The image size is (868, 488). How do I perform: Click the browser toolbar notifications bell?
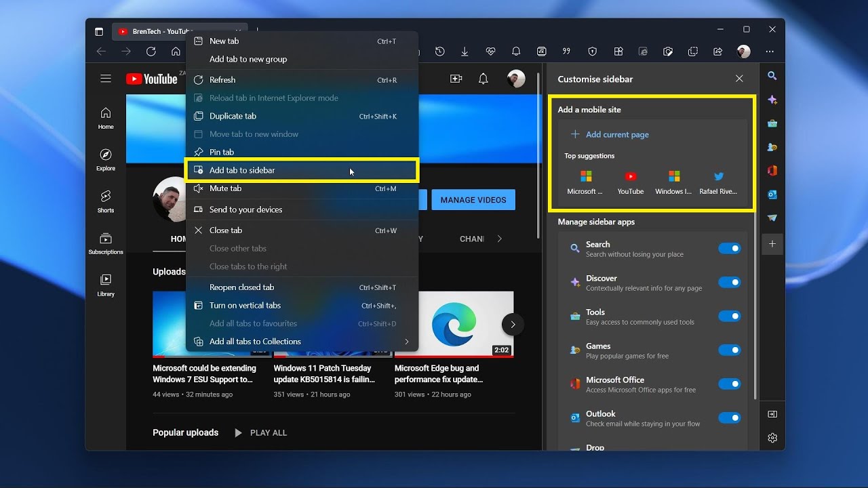click(516, 52)
